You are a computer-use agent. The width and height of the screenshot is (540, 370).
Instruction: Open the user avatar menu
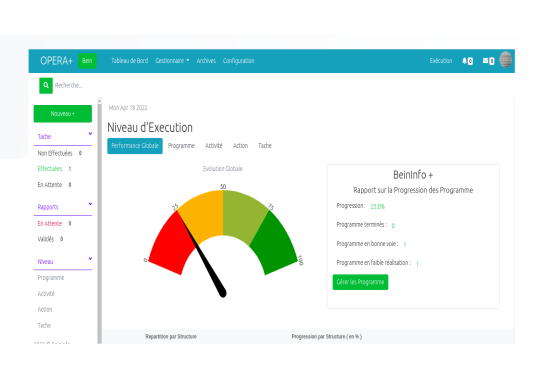506,60
